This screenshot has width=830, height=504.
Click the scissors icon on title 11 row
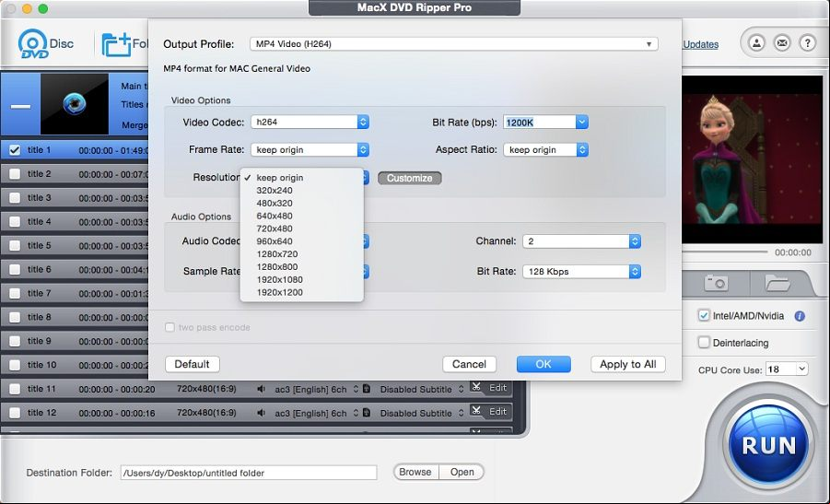476,388
